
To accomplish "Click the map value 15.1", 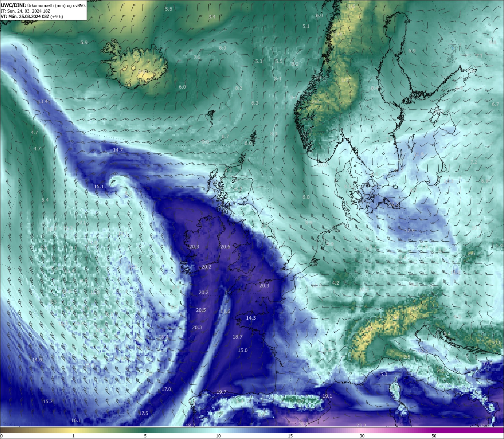I will coord(99,186).
